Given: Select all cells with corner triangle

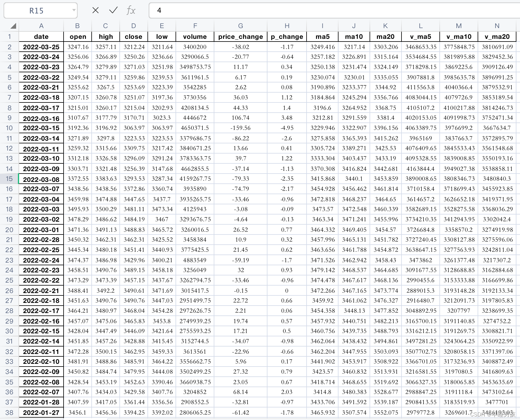Looking at the screenshot, I should (x=13, y=26).
